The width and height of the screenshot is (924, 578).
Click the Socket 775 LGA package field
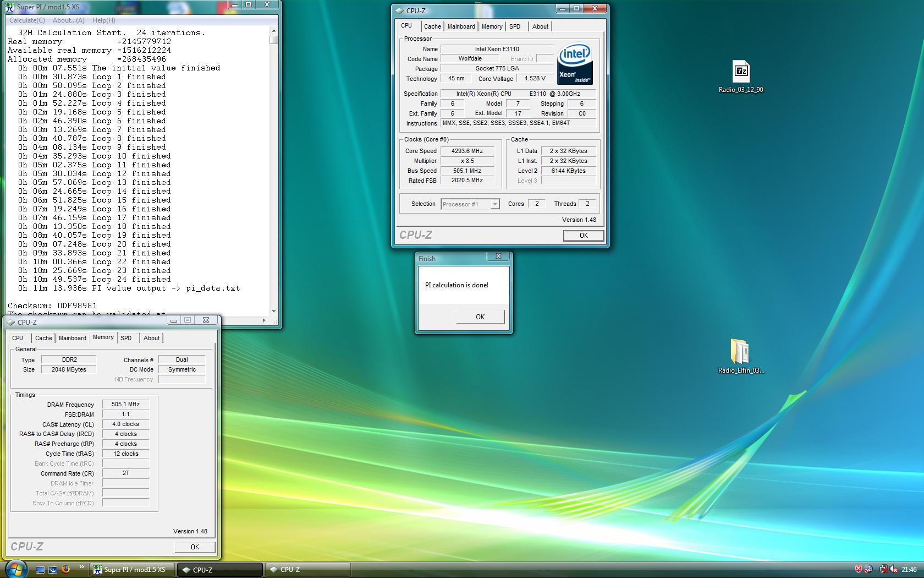(497, 69)
